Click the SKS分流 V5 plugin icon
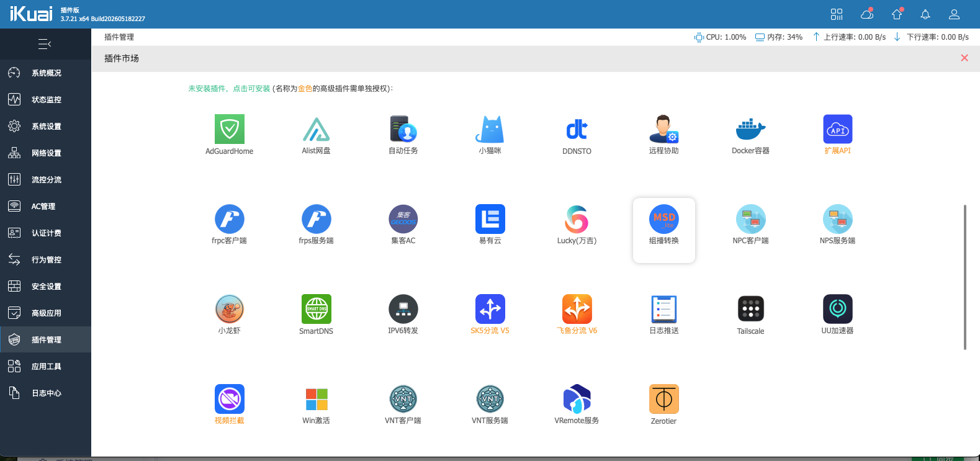The image size is (980, 461). coord(490,309)
